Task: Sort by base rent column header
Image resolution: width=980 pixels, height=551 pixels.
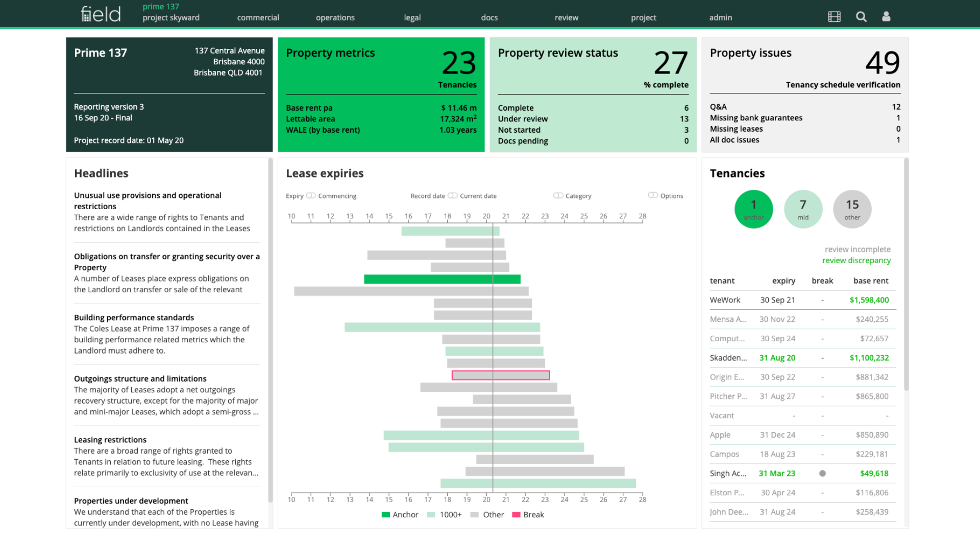Action: [x=871, y=281]
